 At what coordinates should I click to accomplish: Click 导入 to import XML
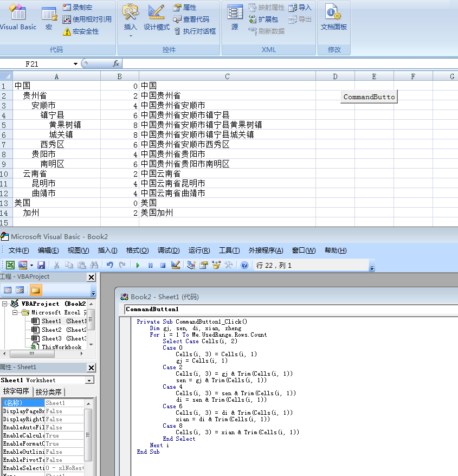pos(300,7)
